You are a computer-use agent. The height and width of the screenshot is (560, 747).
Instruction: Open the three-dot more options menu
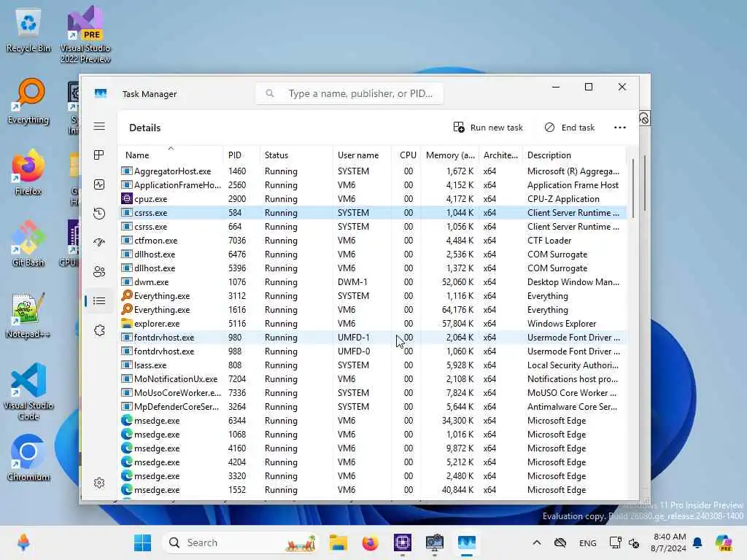620,128
